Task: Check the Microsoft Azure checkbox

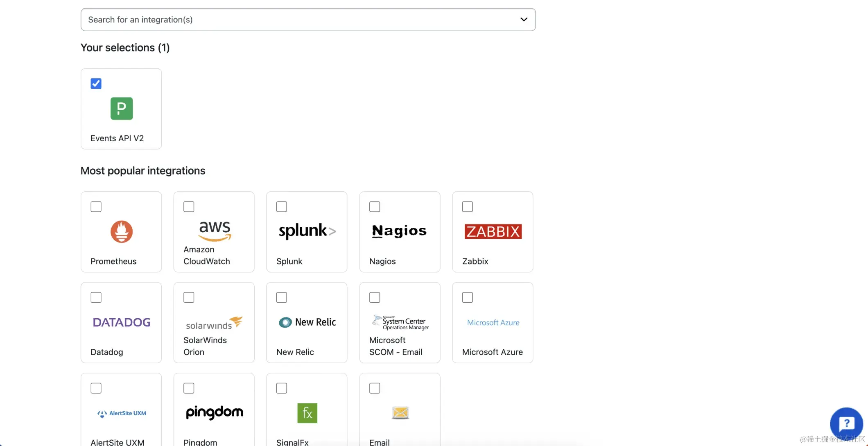Action: click(467, 297)
